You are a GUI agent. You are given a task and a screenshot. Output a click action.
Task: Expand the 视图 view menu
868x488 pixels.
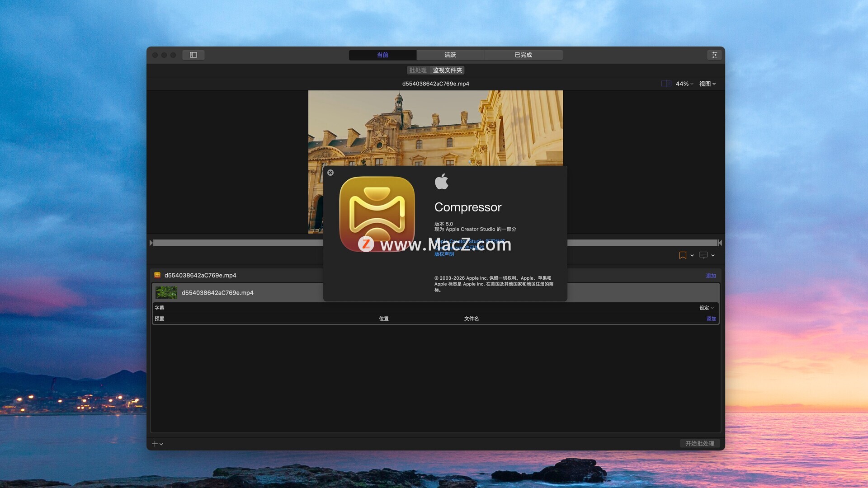[x=707, y=84]
